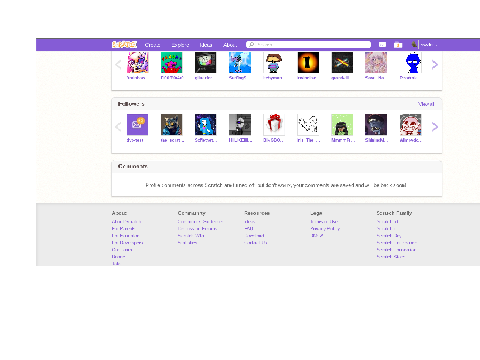Screen dimensions: 480x360
Task: Open Download footer link
Action: tap(254, 236)
